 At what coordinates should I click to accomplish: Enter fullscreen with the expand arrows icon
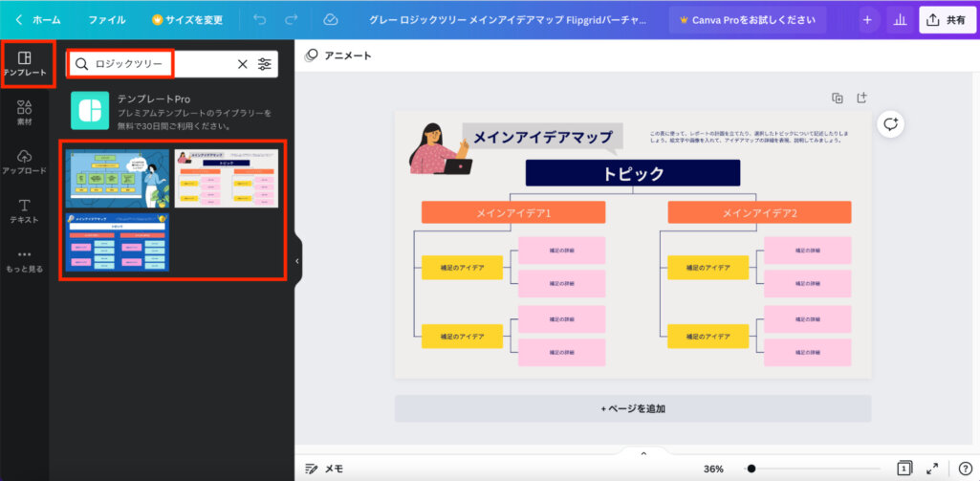tap(932, 469)
